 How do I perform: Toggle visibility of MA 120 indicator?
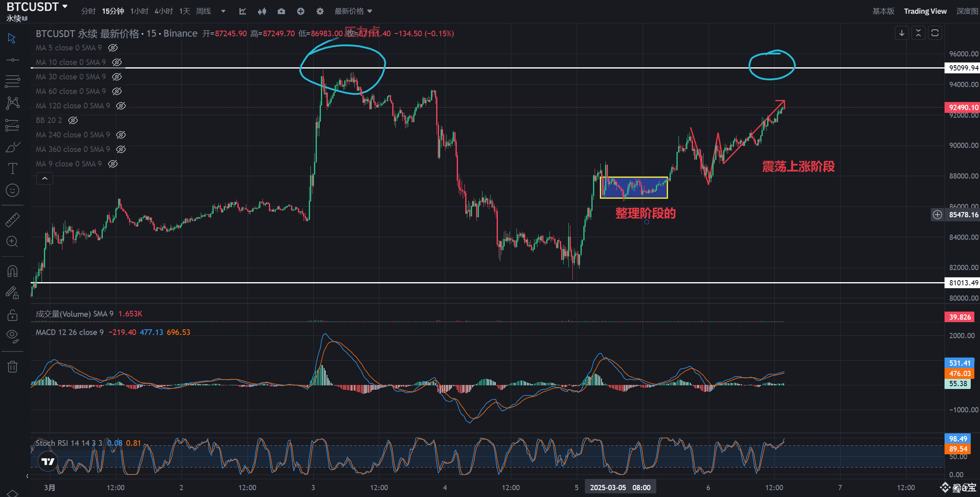pos(121,106)
